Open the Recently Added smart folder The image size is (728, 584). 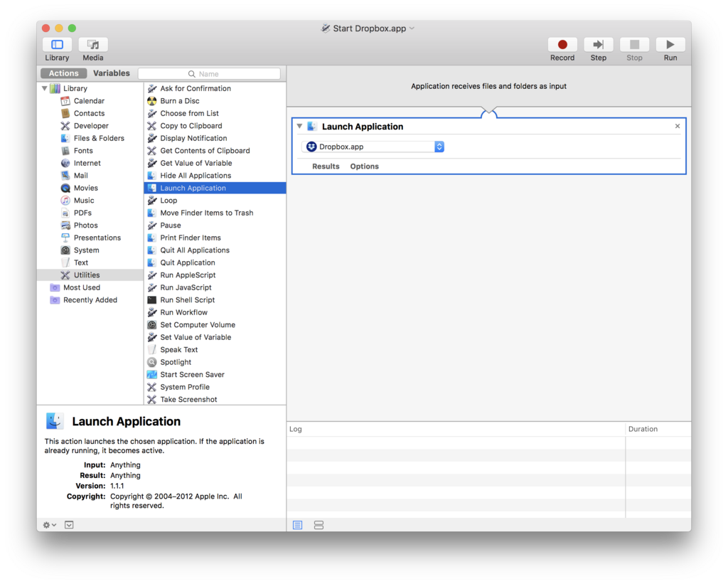pyautogui.click(x=90, y=300)
